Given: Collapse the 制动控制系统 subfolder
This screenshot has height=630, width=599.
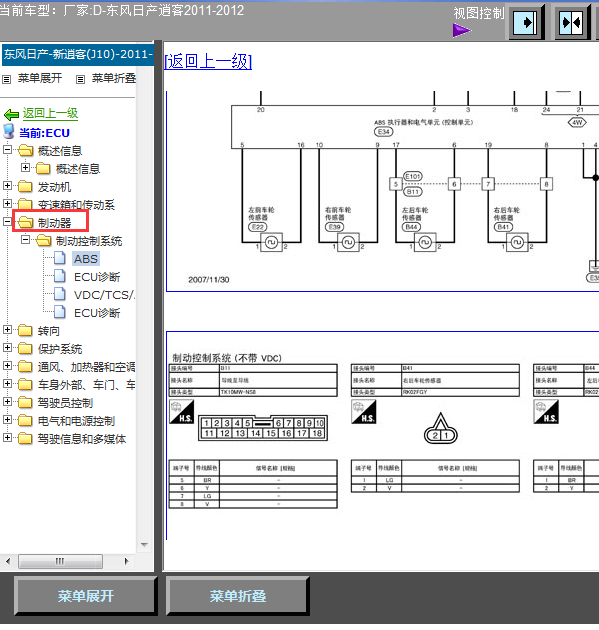Looking at the screenshot, I should pyautogui.click(x=25, y=240).
